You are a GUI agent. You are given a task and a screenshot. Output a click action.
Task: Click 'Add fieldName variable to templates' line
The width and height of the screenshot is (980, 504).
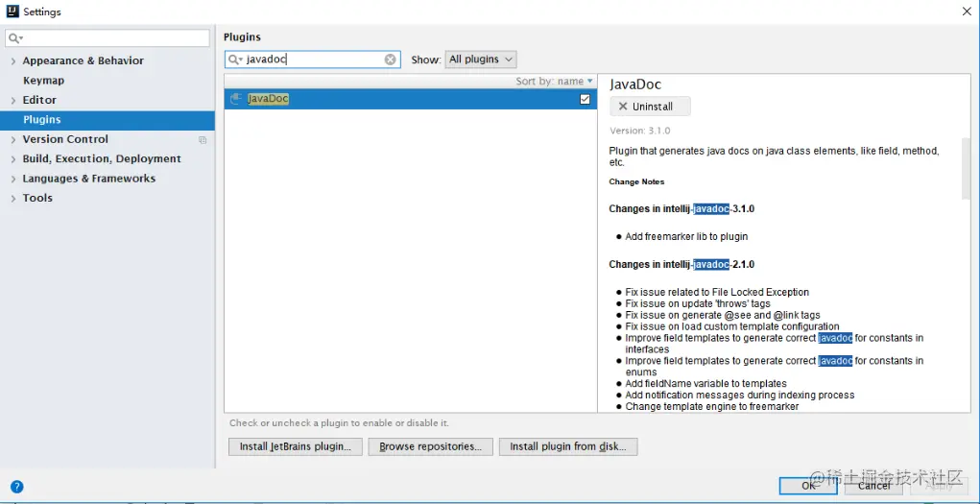[x=705, y=383]
